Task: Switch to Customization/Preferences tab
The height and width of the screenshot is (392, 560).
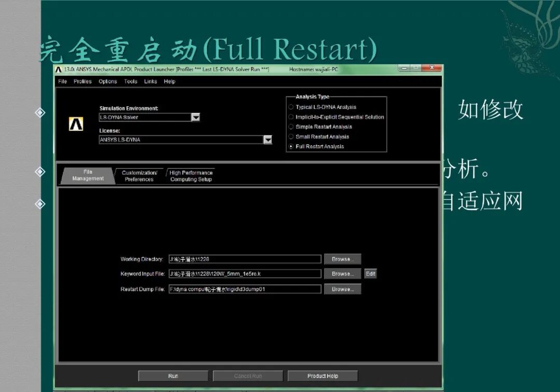Action: click(x=139, y=176)
